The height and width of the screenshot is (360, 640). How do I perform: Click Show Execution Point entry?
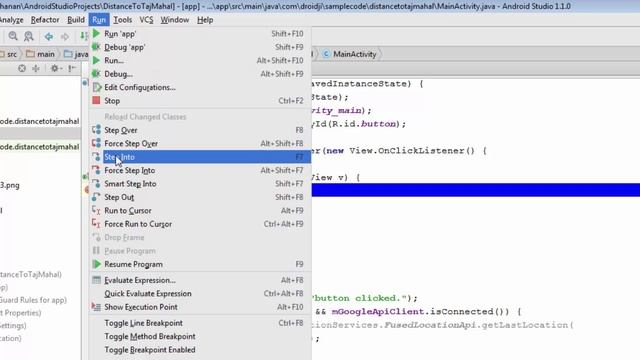tap(200, 307)
